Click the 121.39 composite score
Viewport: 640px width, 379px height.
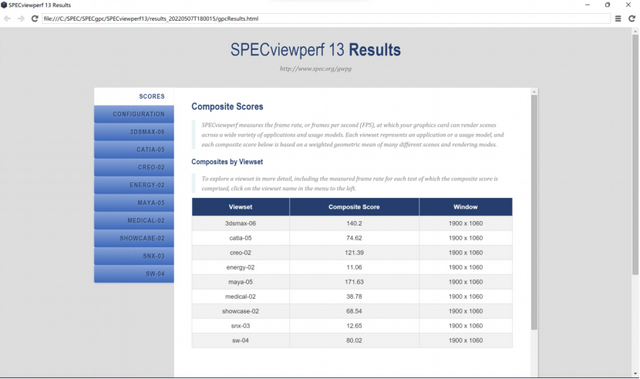click(x=354, y=253)
